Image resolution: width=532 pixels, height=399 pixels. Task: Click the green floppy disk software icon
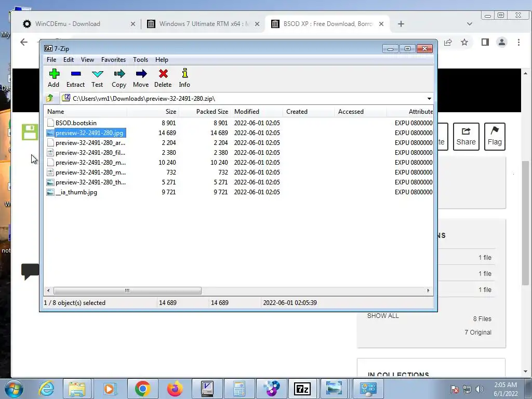click(x=30, y=132)
